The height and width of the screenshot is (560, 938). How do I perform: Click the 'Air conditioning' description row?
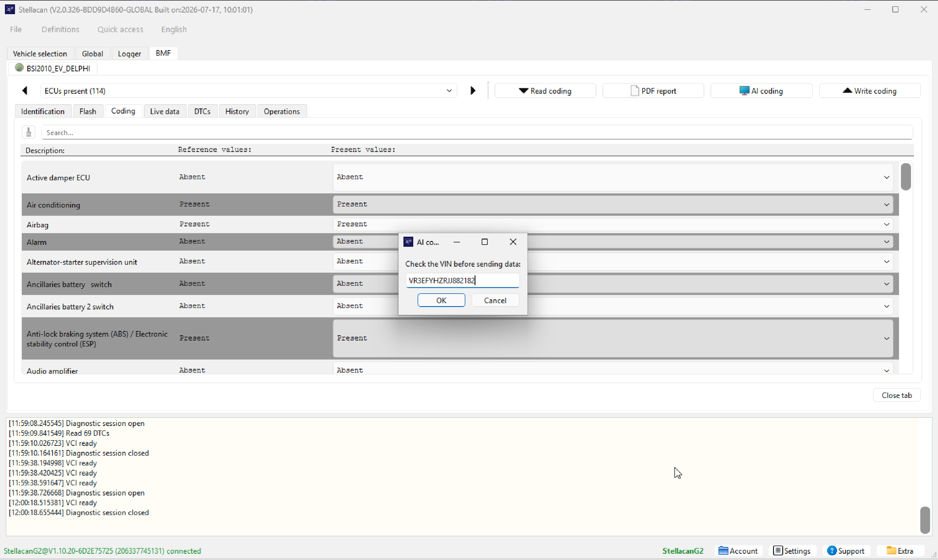pyautogui.click(x=53, y=205)
